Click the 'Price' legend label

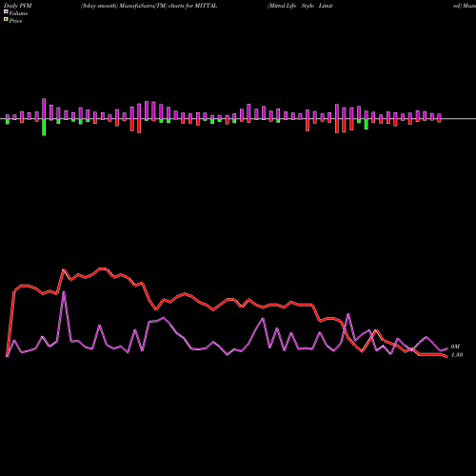(x=15, y=21)
